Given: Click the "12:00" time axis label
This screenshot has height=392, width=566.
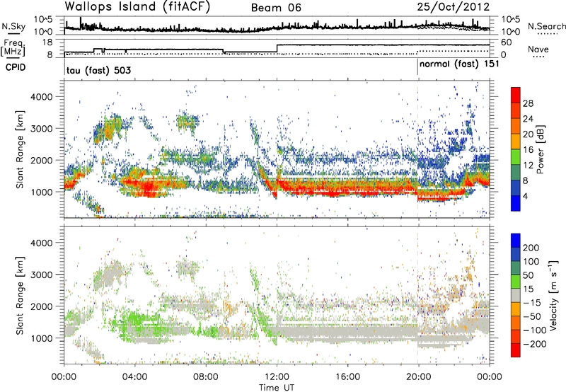Looking at the screenshot, I should (x=277, y=377).
